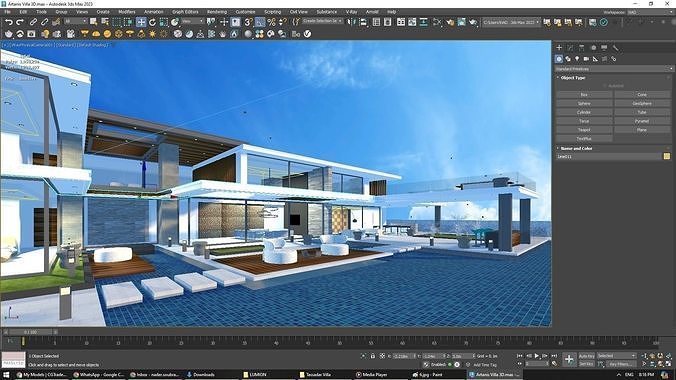Viewport: 676px width, 380px height.
Task: Click the Plane primitive button
Action: (x=642, y=130)
